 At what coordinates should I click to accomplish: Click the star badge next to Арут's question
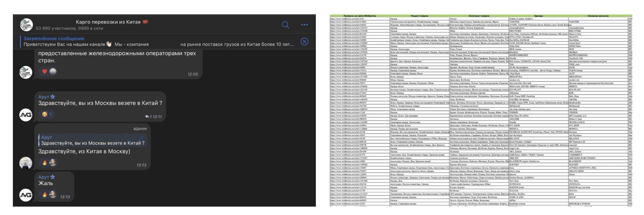pyautogui.click(x=52, y=97)
